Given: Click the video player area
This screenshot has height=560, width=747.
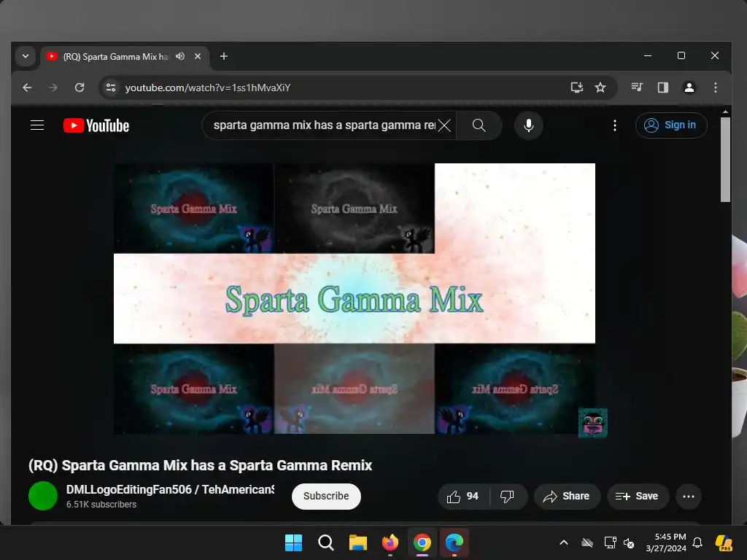Looking at the screenshot, I should click(x=355, y=298).
